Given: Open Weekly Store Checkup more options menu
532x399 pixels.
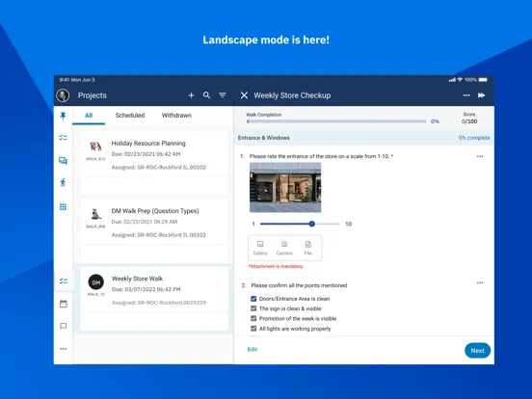Looking at the screenshot, I should click(x=466, y=95).
